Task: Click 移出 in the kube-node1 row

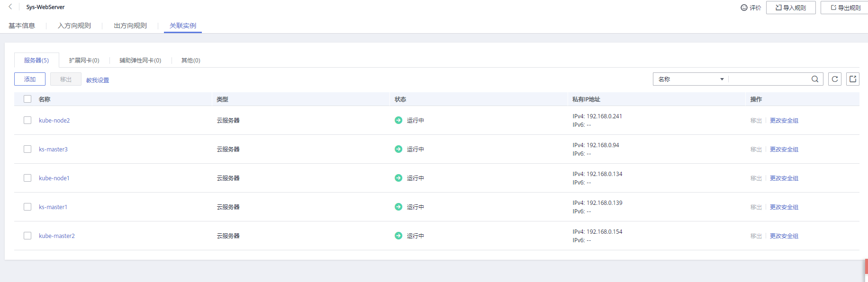Action: coord(756,178)
